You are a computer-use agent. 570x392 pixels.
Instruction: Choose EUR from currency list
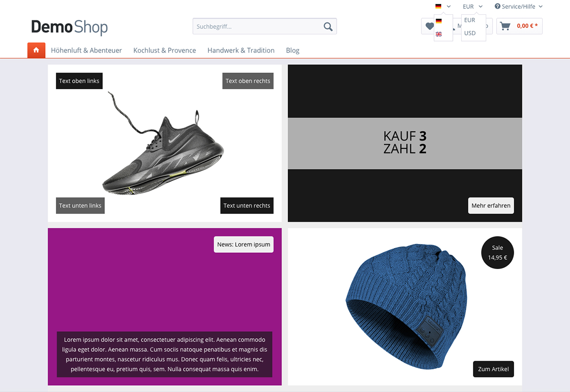coord(470,20)
